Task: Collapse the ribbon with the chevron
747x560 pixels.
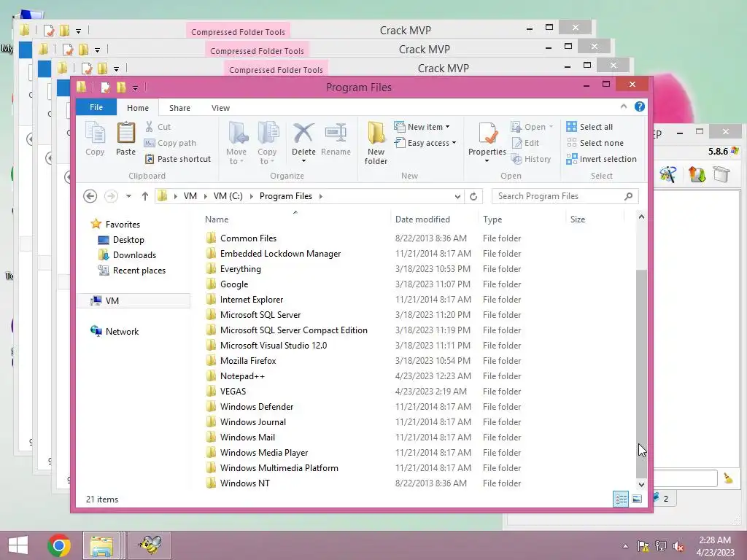Action: point(624,106)
